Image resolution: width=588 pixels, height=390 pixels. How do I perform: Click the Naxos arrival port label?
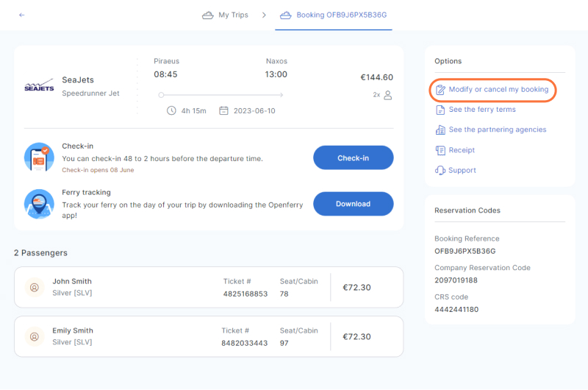click(x=276, y=61)
